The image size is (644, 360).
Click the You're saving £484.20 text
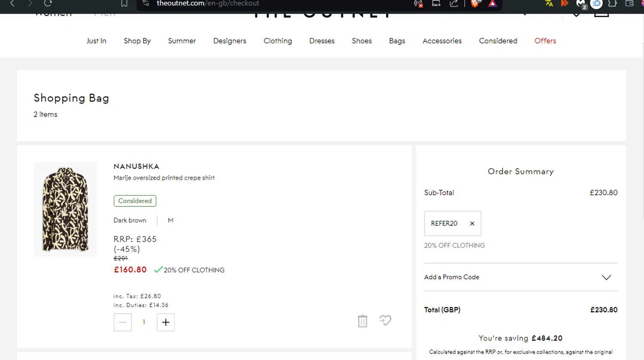tap(520, 338)
